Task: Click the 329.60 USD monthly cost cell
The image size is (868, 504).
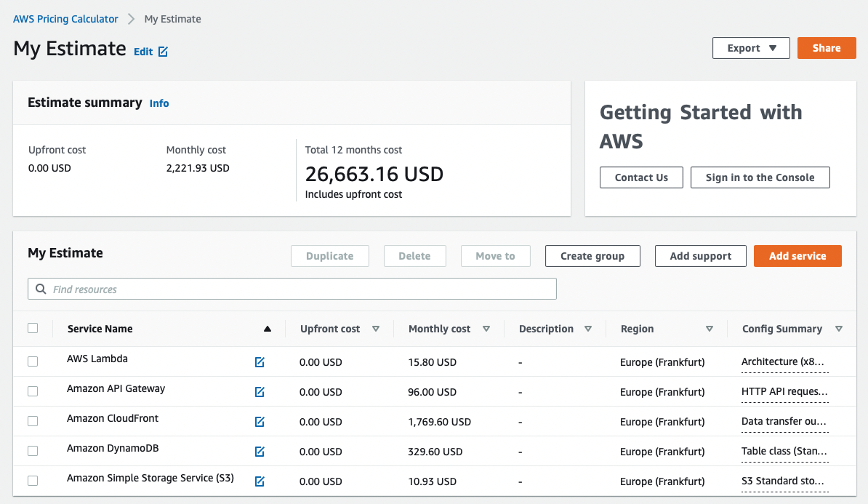Action: tap(435, 452)
